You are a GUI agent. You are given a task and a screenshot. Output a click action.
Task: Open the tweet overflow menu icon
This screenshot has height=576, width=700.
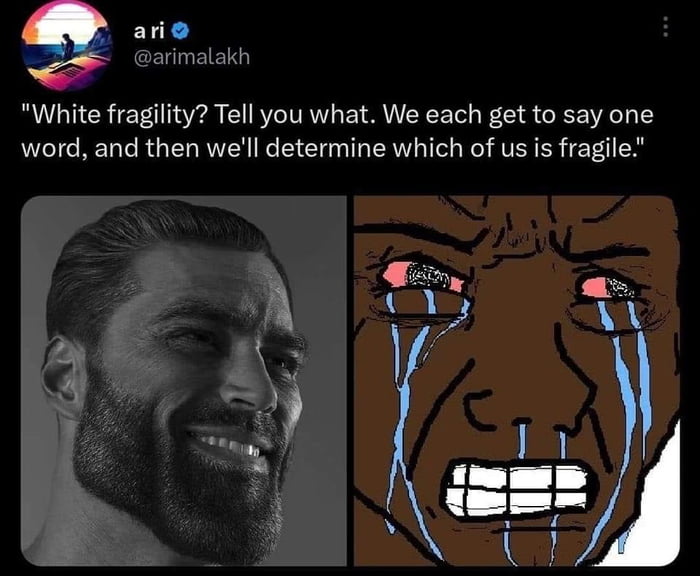click(x=665, y=27)
